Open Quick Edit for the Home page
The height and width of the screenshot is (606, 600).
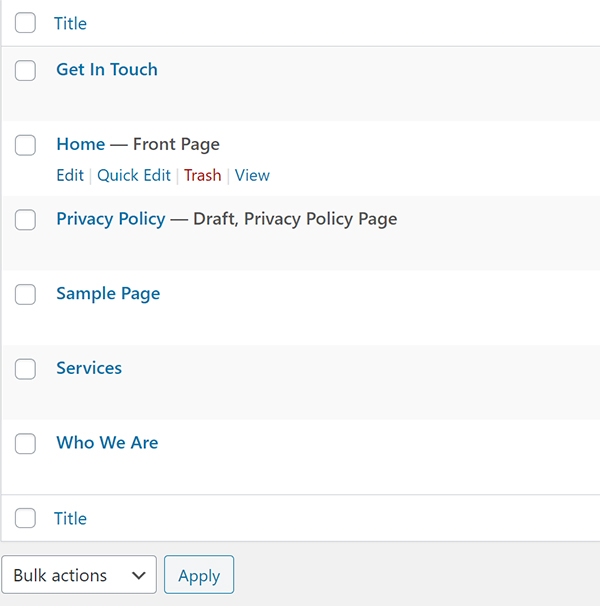point(134,175)
